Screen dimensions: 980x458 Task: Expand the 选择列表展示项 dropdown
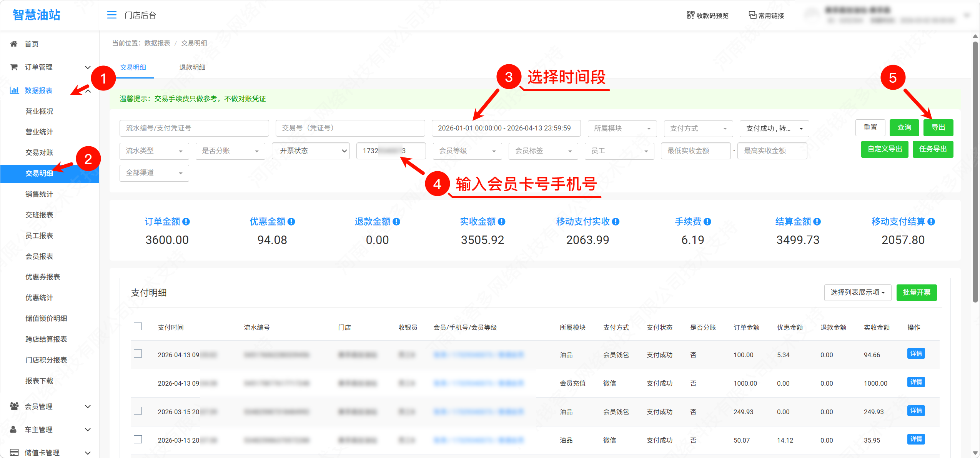[x=857, y=293]
